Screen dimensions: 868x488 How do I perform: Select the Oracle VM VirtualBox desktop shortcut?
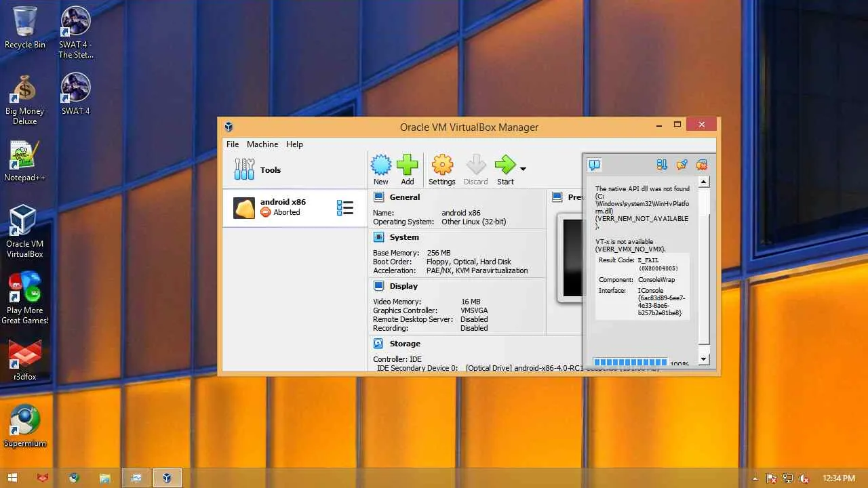click(25, 232)
